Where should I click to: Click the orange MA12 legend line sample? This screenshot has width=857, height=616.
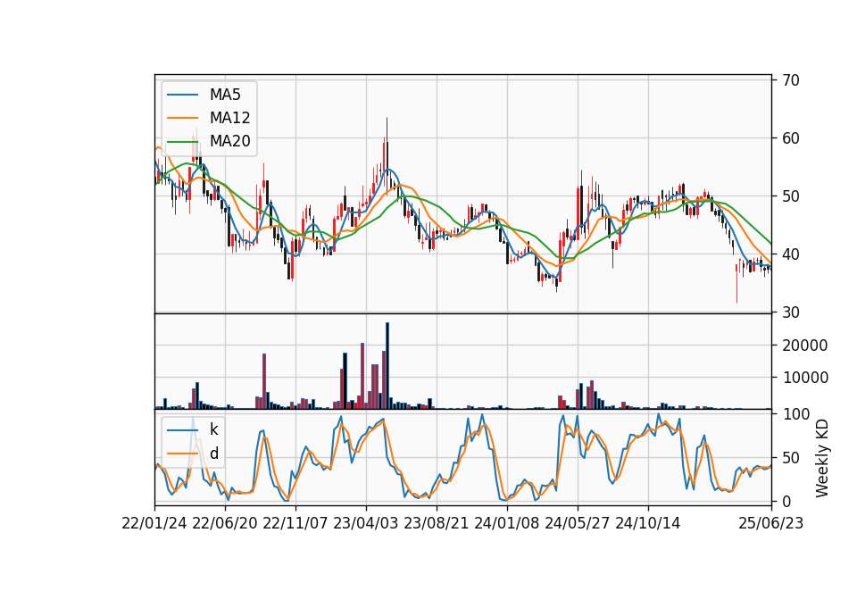(x=182, y=118)
